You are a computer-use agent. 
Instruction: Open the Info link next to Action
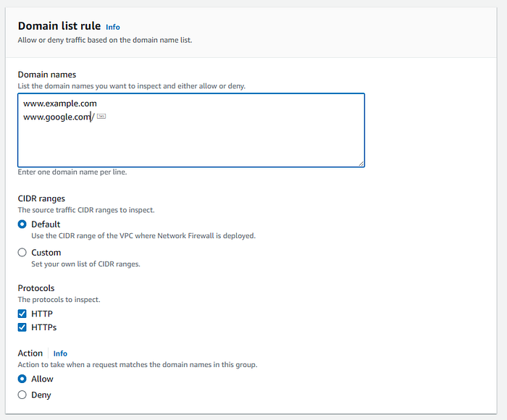pos(60,353)
